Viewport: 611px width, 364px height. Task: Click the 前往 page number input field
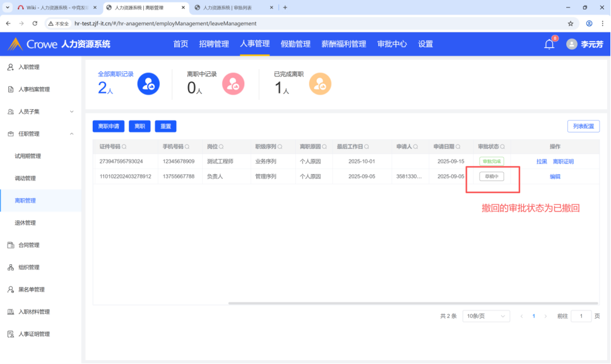[581, 316]
